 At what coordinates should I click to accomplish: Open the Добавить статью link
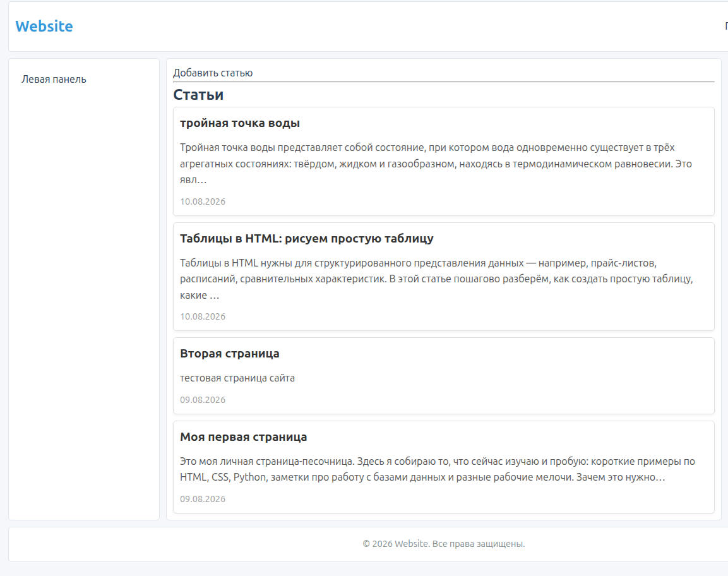[213, 73]
